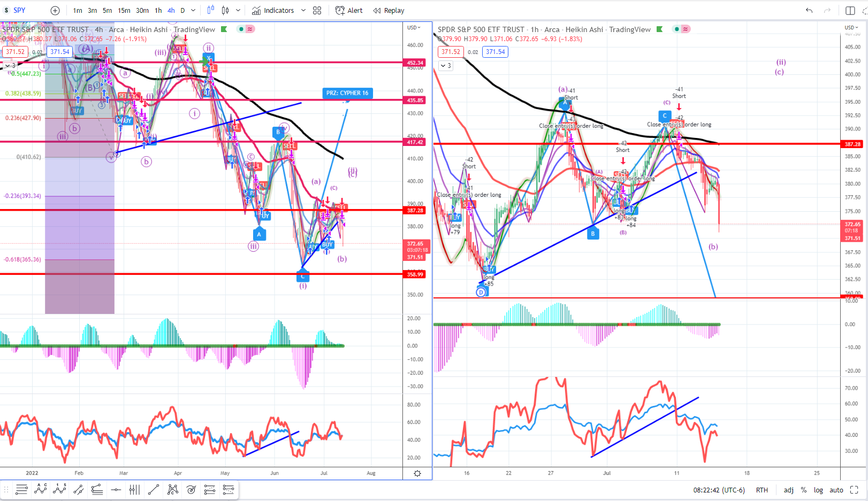Select the Fib spiral tool
This screenshot has width=868, height=501.
click(x=191, y=490)
